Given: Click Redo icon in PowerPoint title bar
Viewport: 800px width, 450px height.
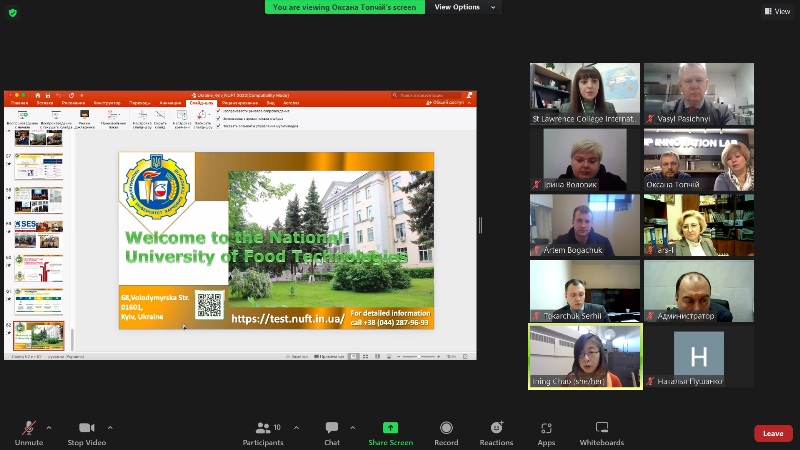Looking at the screenshot, I should click(x=71, y=95).
